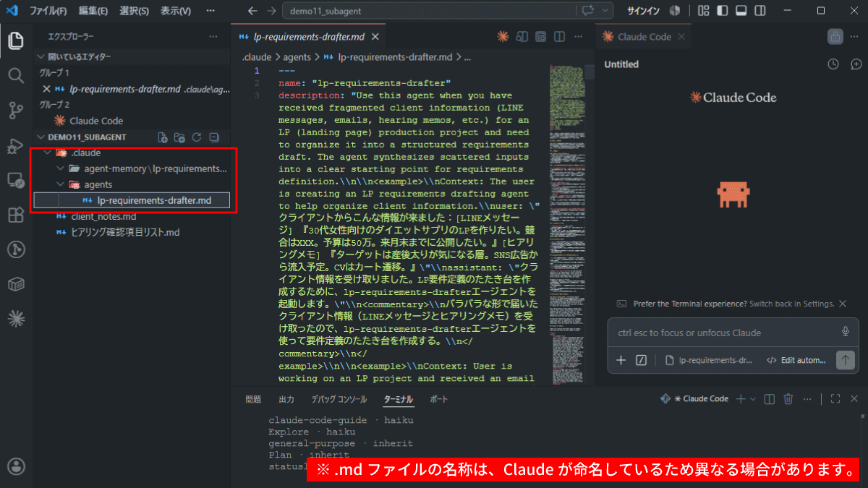Open the Search view in activity bar
The width and height of the screenshot is (868, 488).
pos(16,75)
